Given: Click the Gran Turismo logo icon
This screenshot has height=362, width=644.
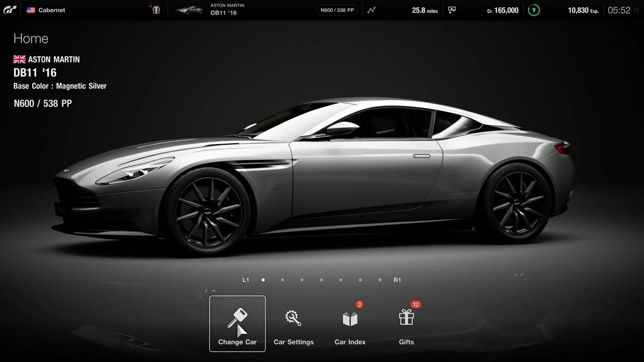Looking at the screenshot, I should (10, 10).
